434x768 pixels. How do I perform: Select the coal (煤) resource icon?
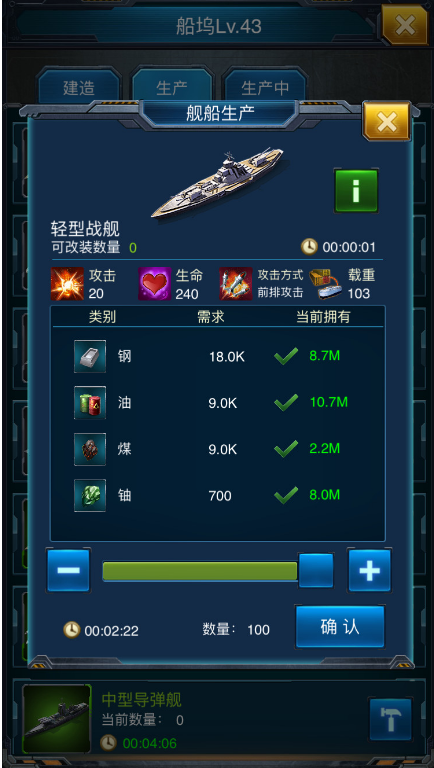[90, 449]
